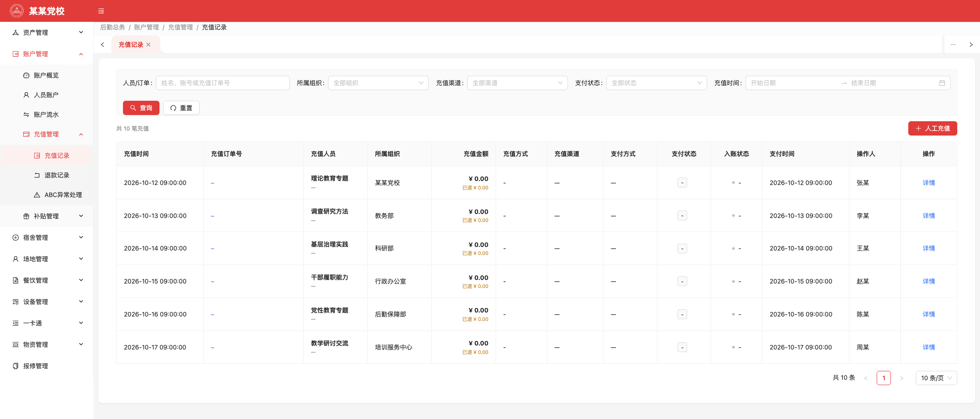Focus the 人员/订单 search input
This screenshot has height=419, width=980.
point(223,83)
